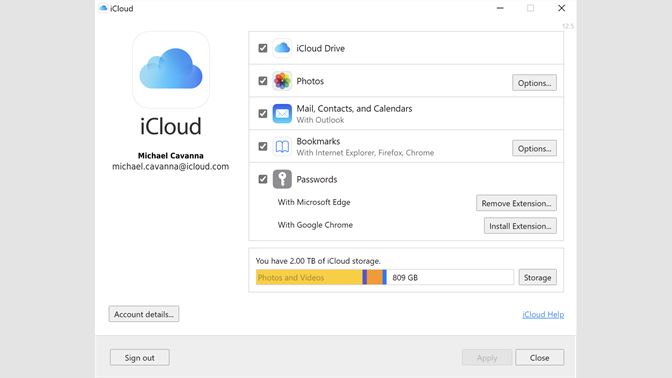Toggle the Photos checkbox
The width and height of the screenshot is (672, 378).
pyautogui.click(x=263, y=81)
